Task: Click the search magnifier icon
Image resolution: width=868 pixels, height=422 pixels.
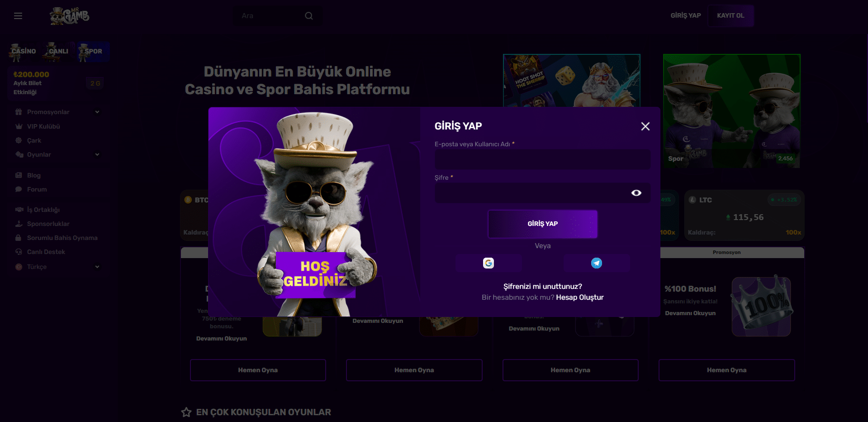Action: [309, 16]
